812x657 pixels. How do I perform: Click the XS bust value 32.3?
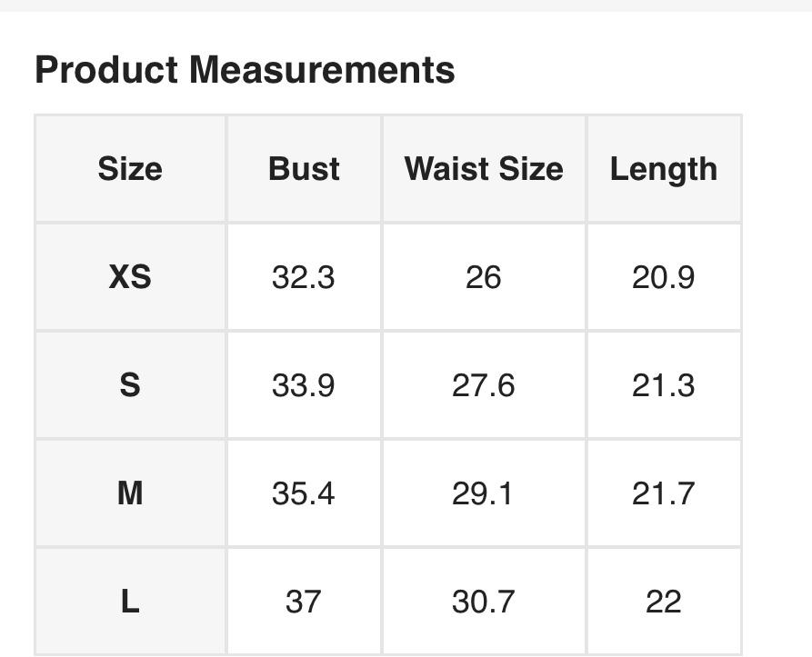(x=304, y=277)
